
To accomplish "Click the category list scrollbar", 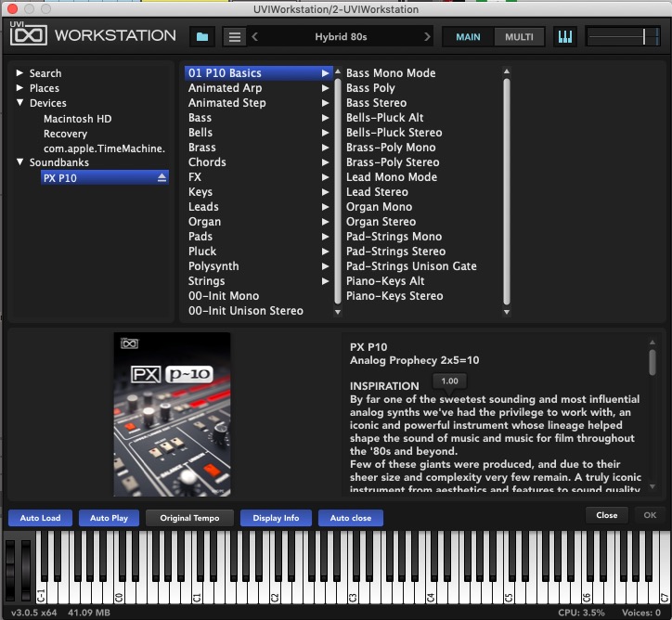I will (338, 191).
